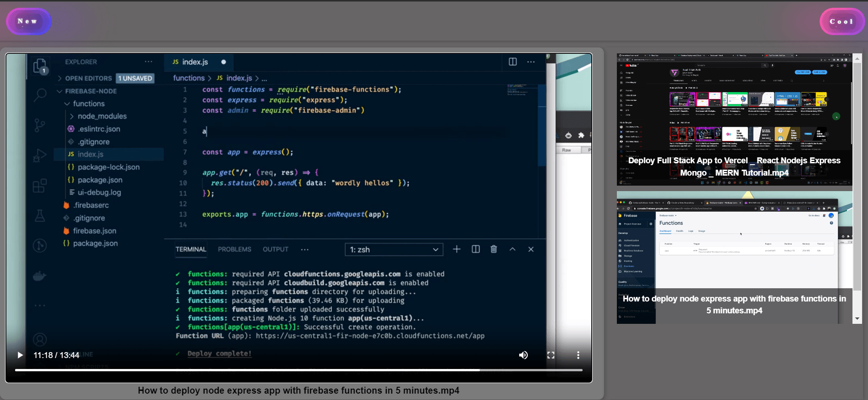Open the editor More Actions ellipsis
Viewport: 868px width, 400px height.
(531, 62)
